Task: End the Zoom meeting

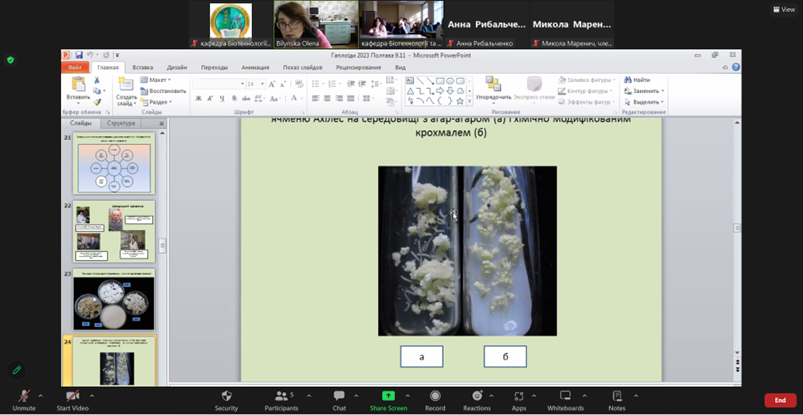Action: tap(780, 400)
